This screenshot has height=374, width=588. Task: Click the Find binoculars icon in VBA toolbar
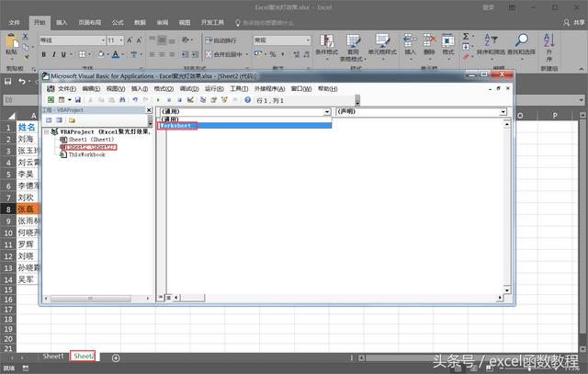click(122, 100)
